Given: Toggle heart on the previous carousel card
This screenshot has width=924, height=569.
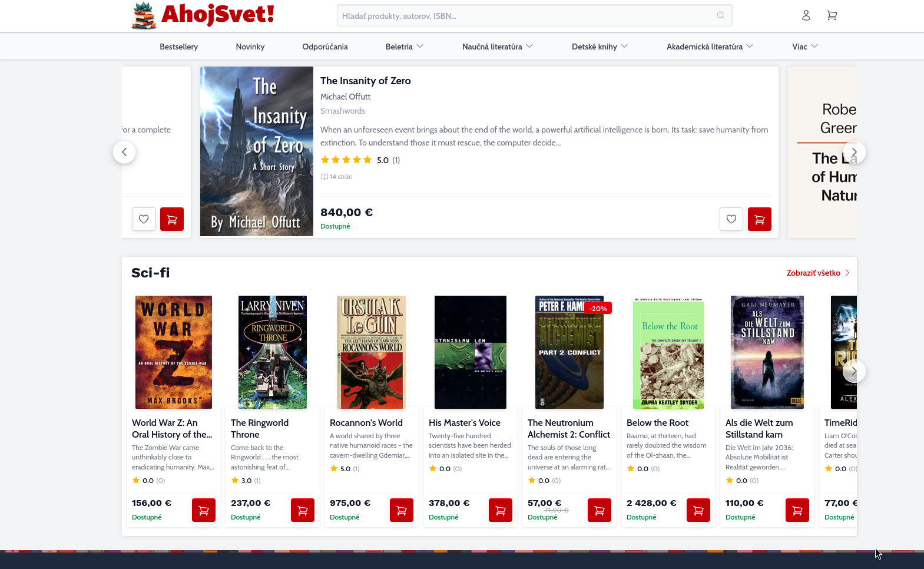Looking at the screenshot, I should (143, 219).
